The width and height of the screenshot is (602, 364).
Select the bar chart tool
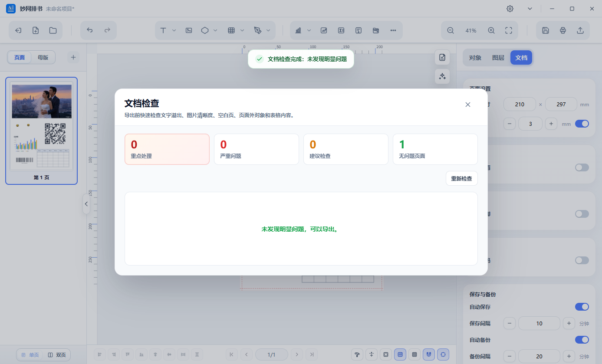point(299,30)
